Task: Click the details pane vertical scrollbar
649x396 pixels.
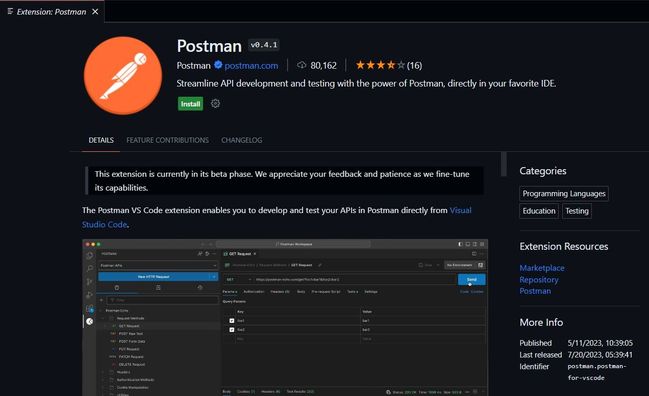Action: point(504,164)
